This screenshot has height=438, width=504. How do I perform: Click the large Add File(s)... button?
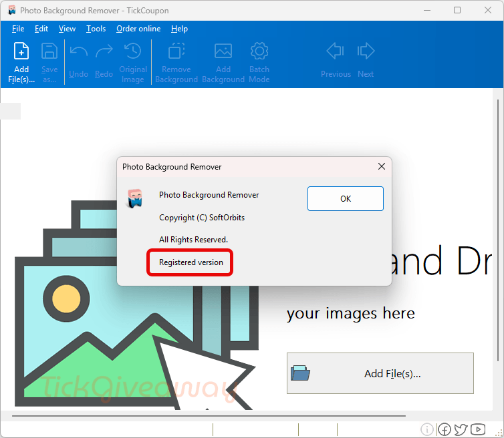(x=380, y=373)
